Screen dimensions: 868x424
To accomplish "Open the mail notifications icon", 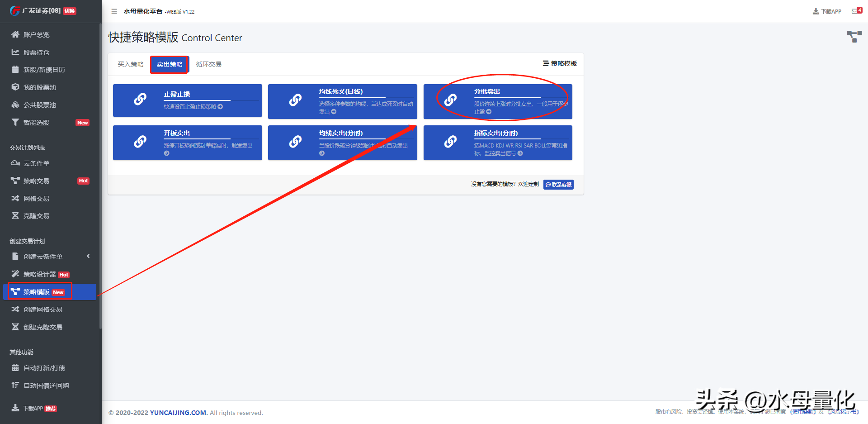I will click(x=854, y=11).
